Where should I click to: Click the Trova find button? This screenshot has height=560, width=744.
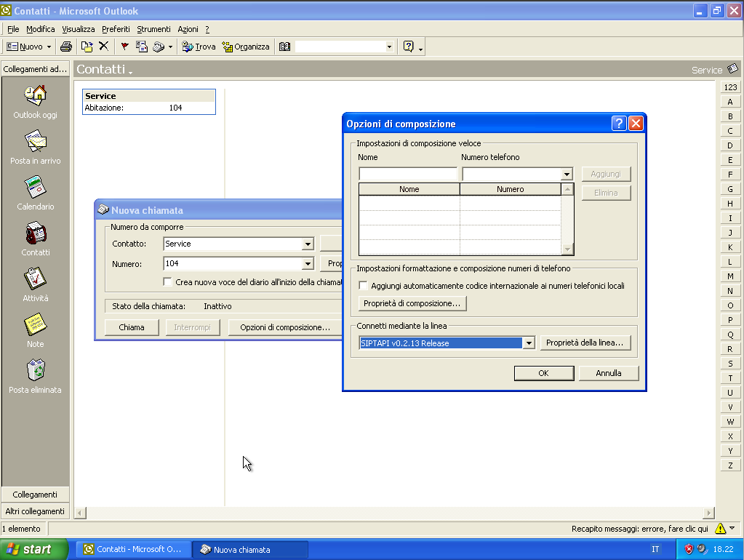199,47
